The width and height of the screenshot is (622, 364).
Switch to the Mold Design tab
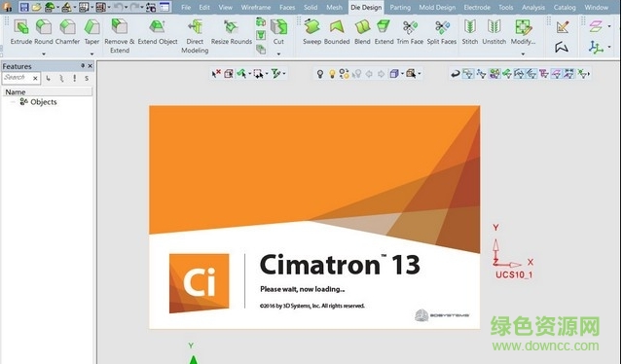point(437,7)
